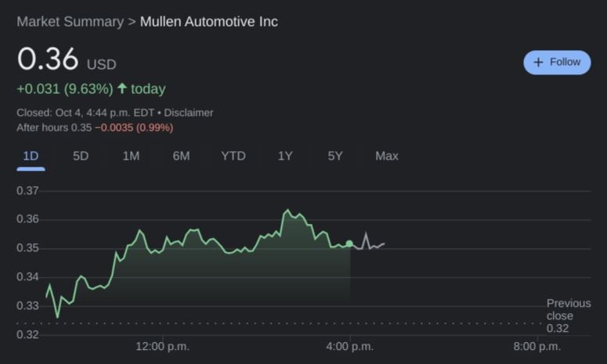Screen dimensions: 607x364
Task: Select the 6M time range
Action: click(x=181, y=156)
